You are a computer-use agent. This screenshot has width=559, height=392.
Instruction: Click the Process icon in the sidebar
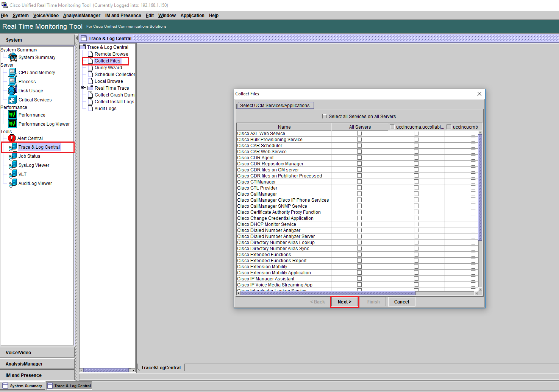pyautogui.click(x=12, y=81)
